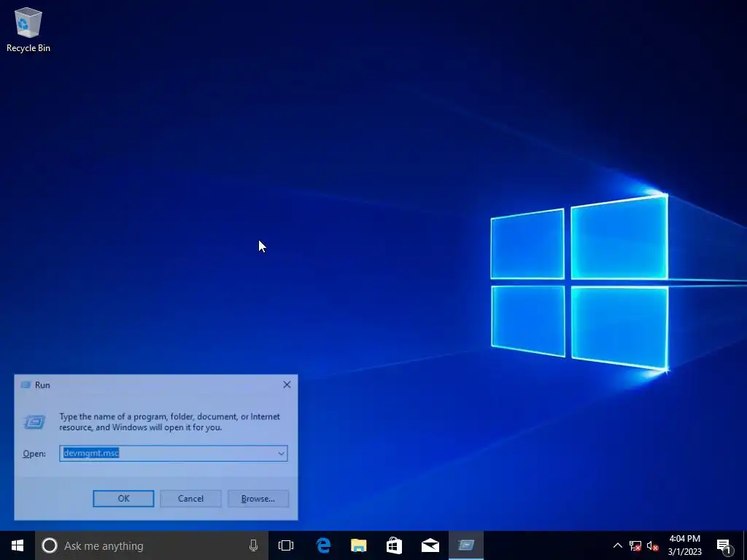Click OK in the Run dialog
Viewport: 747px width, 560px height.
[123, 499]
